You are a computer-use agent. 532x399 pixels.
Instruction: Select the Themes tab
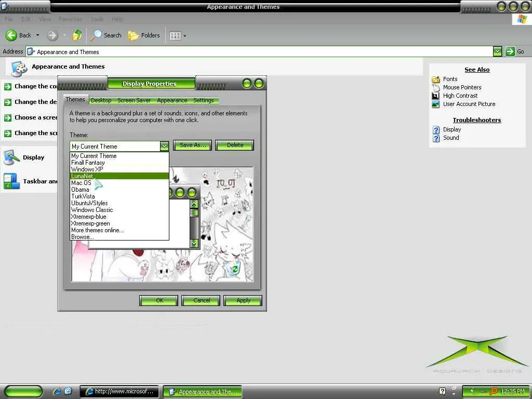75,99
